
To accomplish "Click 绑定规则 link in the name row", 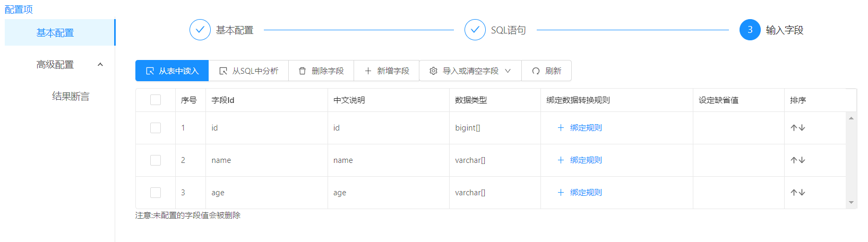I will pyautogui.click(x=586, y=160).
